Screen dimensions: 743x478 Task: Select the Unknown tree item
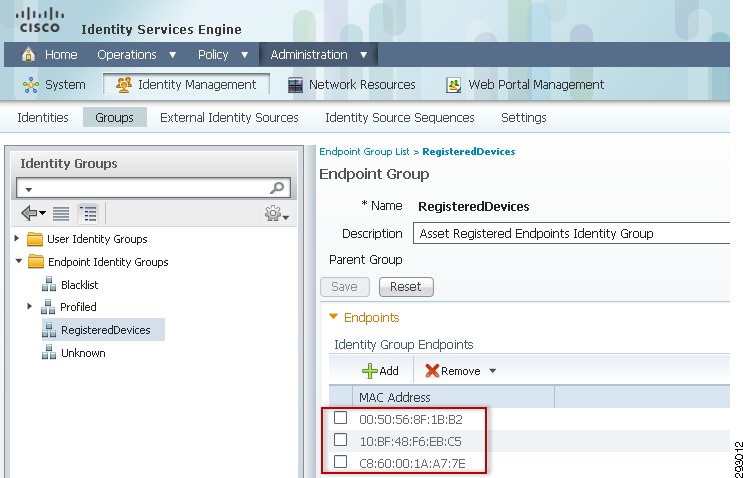83,353
